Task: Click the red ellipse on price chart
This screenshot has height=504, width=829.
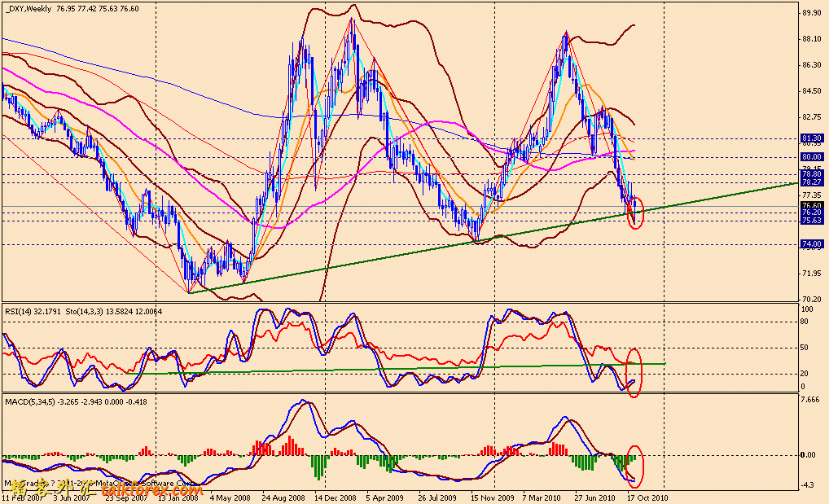Action: [x=636, y=213]
